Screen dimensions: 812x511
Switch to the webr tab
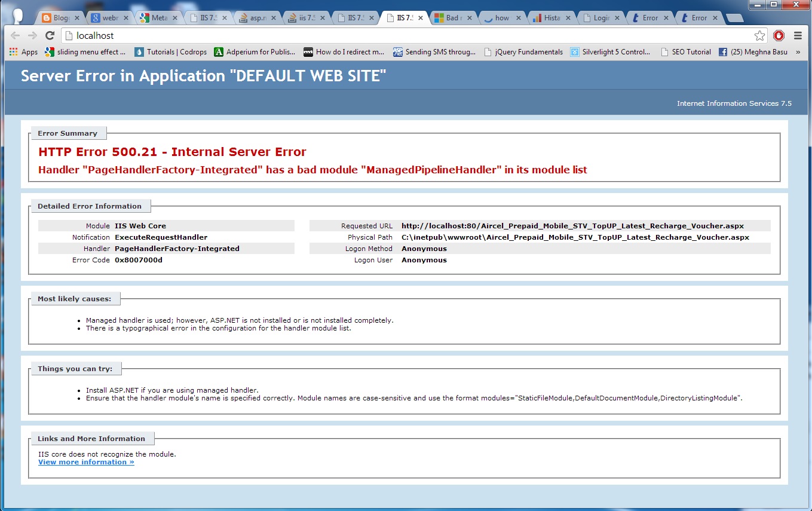coord(110,18)
